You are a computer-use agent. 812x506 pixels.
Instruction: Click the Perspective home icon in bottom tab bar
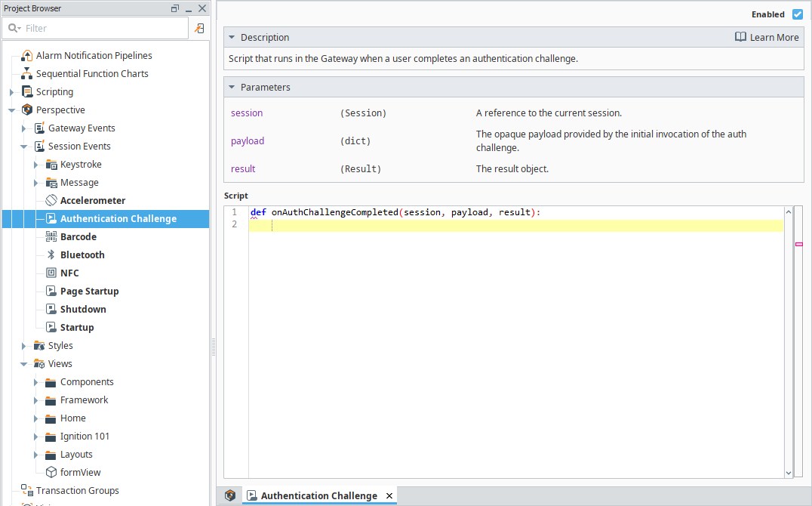(230, 495)
